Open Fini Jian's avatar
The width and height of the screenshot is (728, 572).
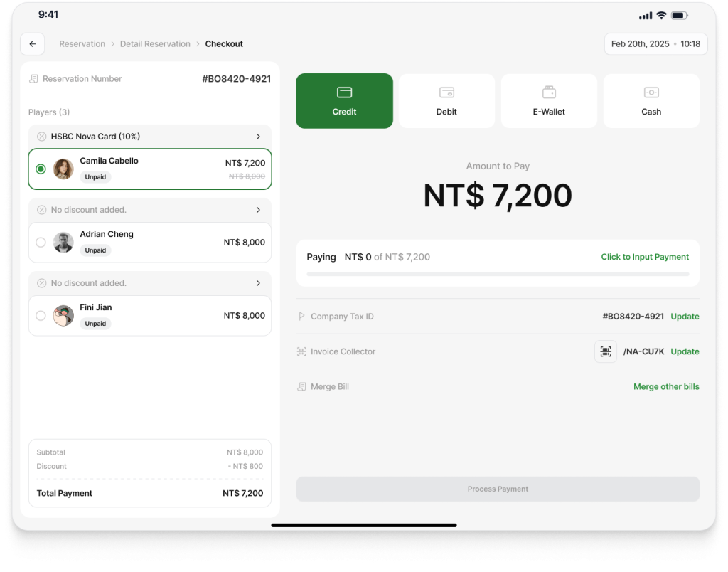pos(63,315)
